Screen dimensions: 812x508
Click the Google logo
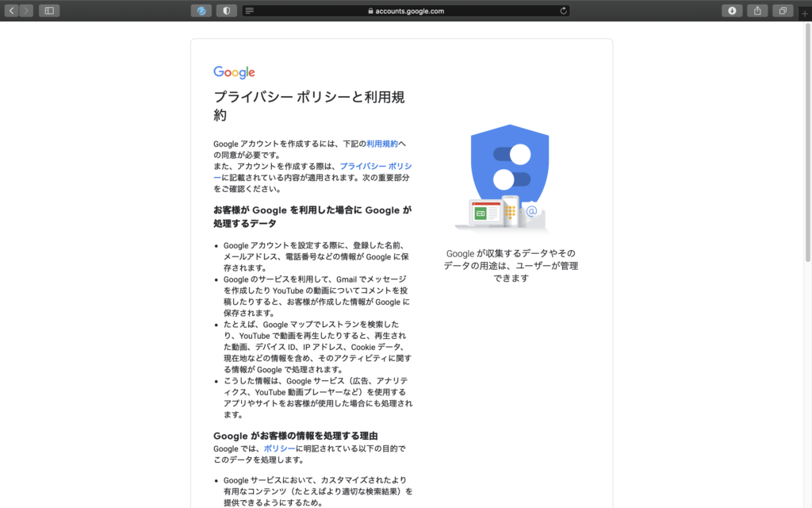(234, 72)
